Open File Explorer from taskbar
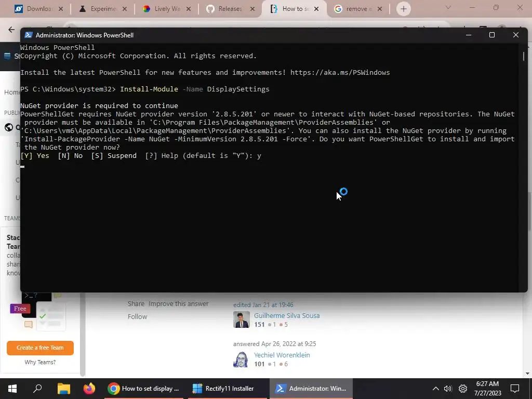The height and width of the screenshot is (399, 532). tap(63, 389)
